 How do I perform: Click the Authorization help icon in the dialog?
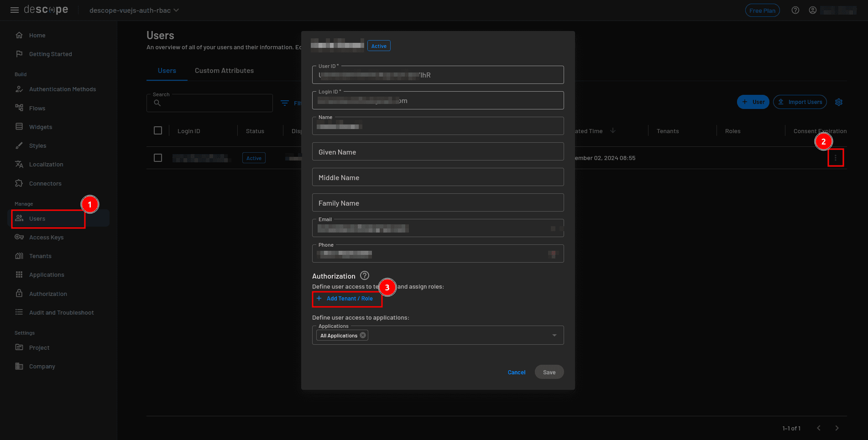364,275
